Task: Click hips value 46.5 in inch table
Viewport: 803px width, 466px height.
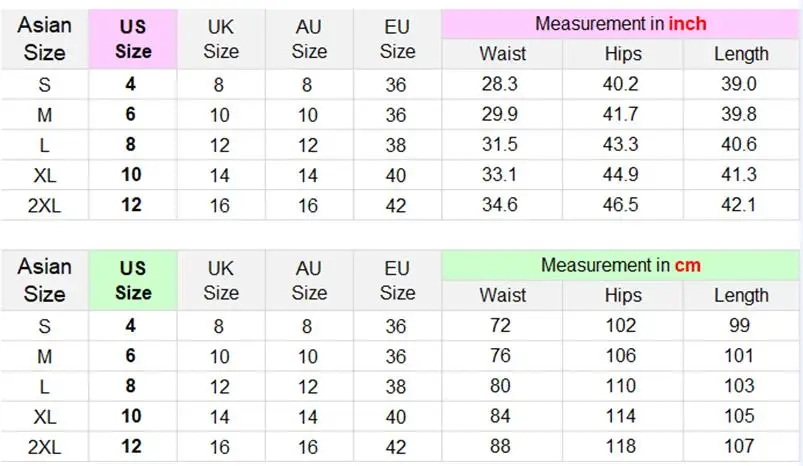Action: (x=621, y=205)
